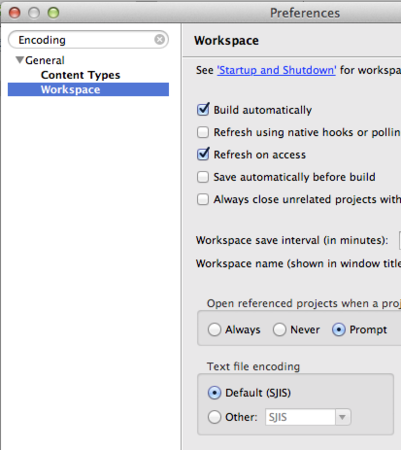Screen dimensions: 401x450
Task: Click the Open referenced projects group label
Action: coord(304,303)
